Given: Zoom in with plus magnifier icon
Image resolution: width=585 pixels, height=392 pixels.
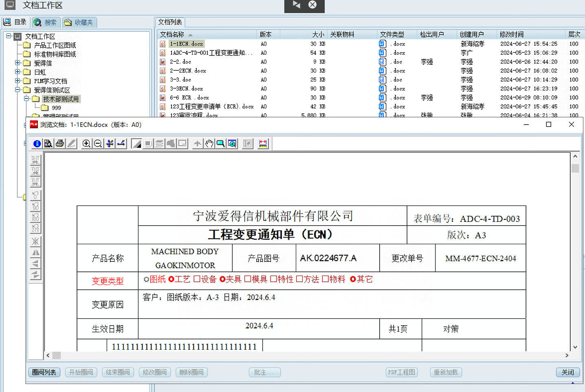Looking at the screenshot, I should coord(86,144).
